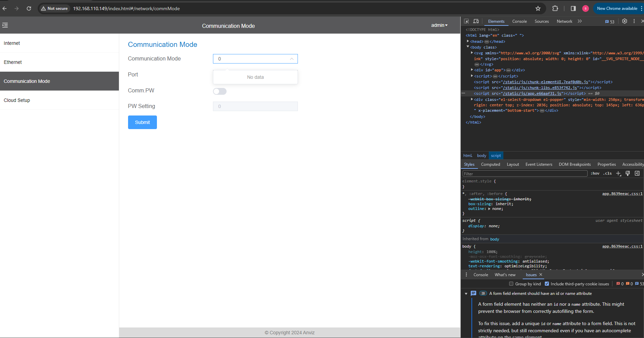644x338 pixels.
Task: Activate the DevTools inspect element picker
Action: (x=466, y=21)
